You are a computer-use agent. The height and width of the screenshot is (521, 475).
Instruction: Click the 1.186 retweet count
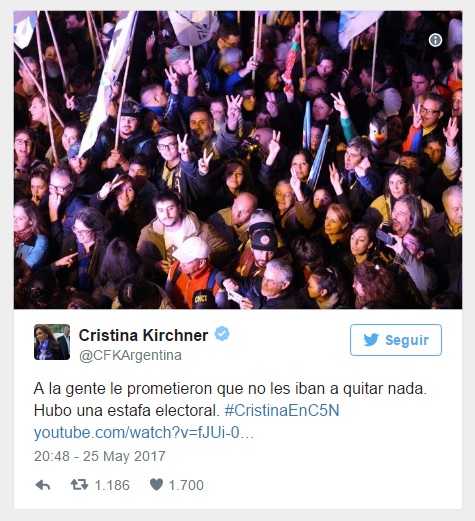(x=112, y=485)
